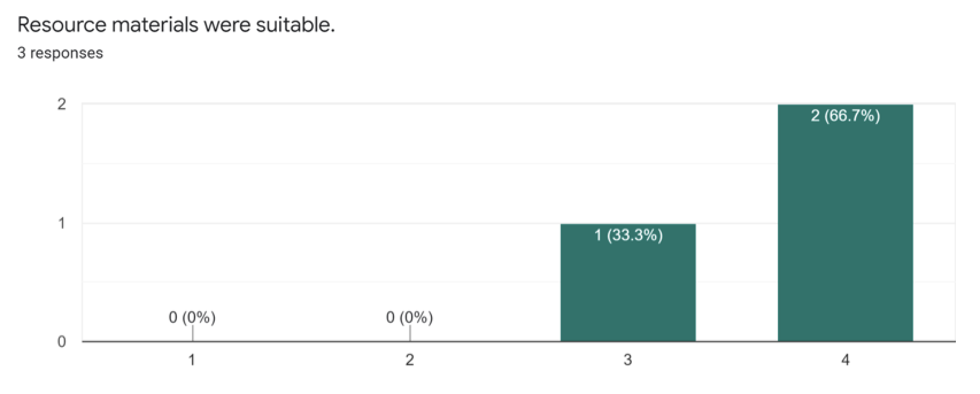This screenshot has width=980, height=394.
Task: Click the green bar for rating 4
Action: click(845, 223)
